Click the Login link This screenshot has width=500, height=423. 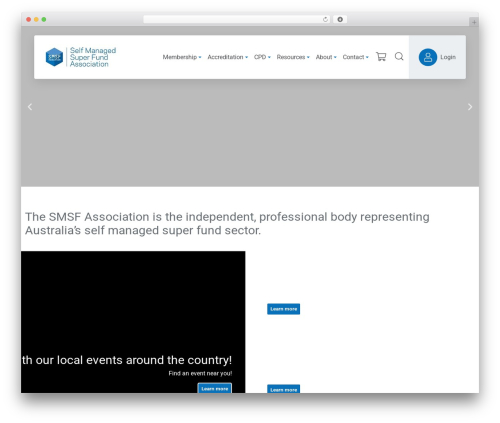tap(448, 57)
